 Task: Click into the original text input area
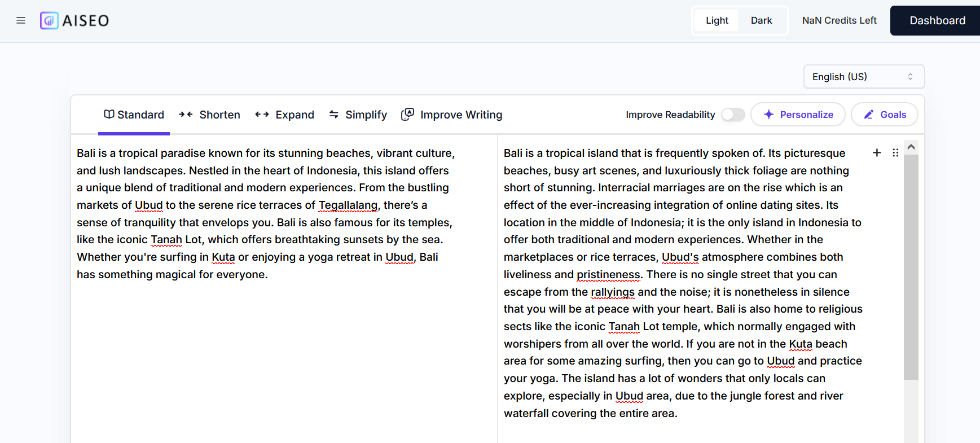click(x=284, y=288)
